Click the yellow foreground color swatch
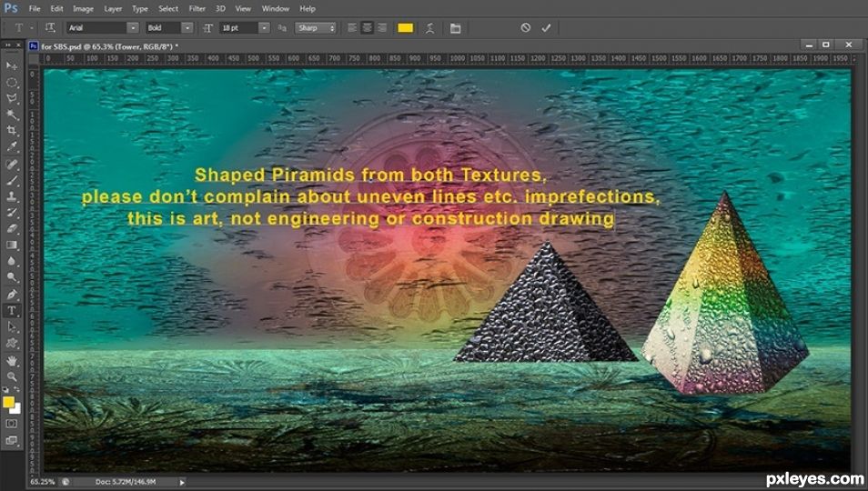 [x=8, y=402]
